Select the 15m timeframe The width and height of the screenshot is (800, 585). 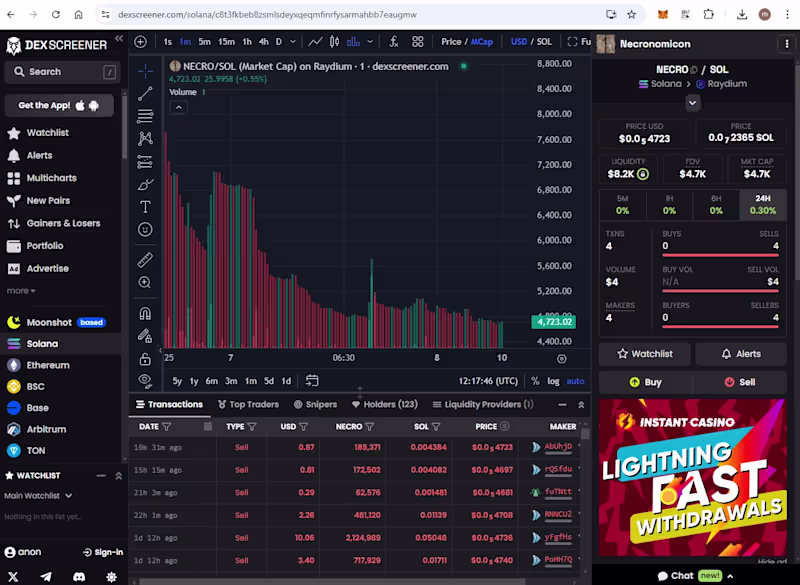[x=226, y=42]
